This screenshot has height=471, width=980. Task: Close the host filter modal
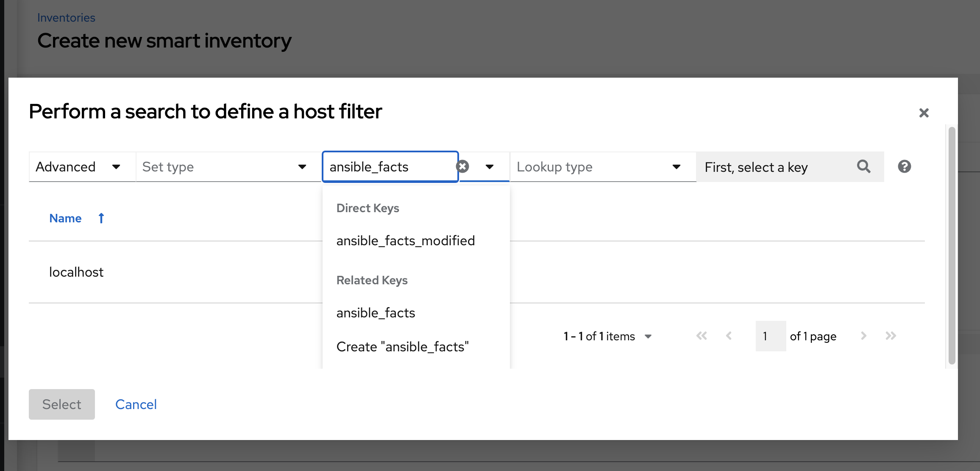tap(924, 112)
